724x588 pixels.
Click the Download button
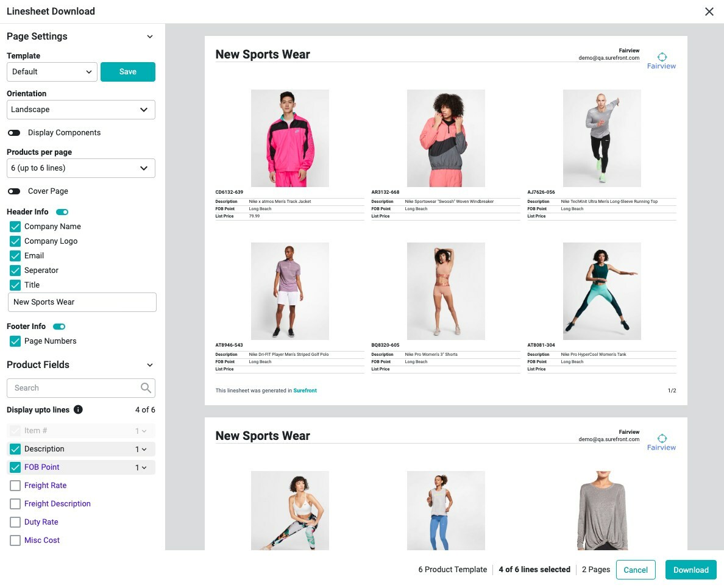690,570
